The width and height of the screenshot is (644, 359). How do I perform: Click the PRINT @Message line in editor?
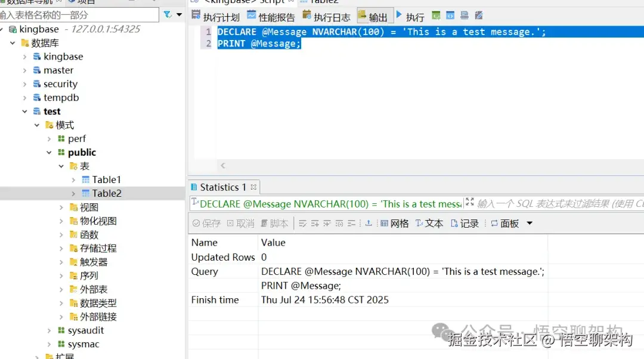[x=259, y=44]
